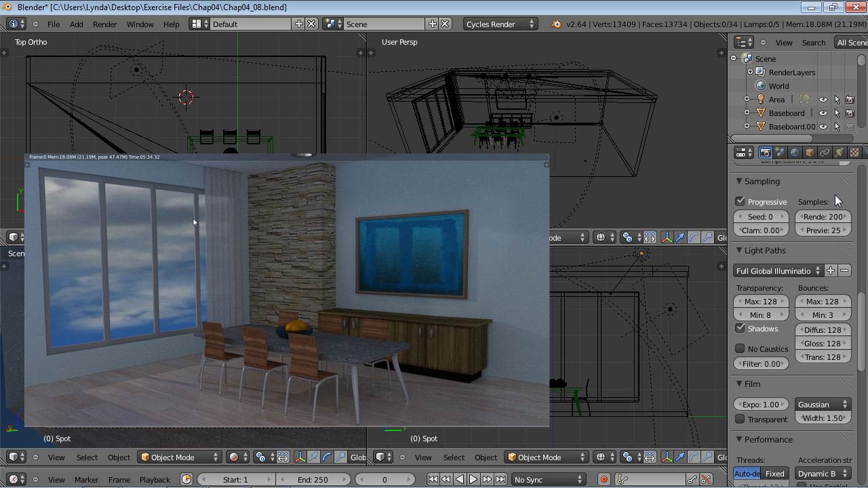Disable the Progressive checkbox under Sampling
Screen dimensions: 868x488
(740, 201)
